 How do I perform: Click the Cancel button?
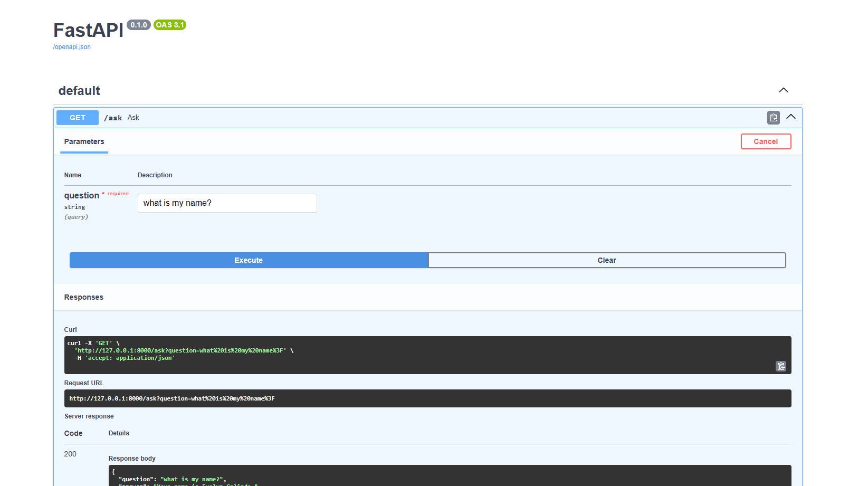[x=766, y=141]
